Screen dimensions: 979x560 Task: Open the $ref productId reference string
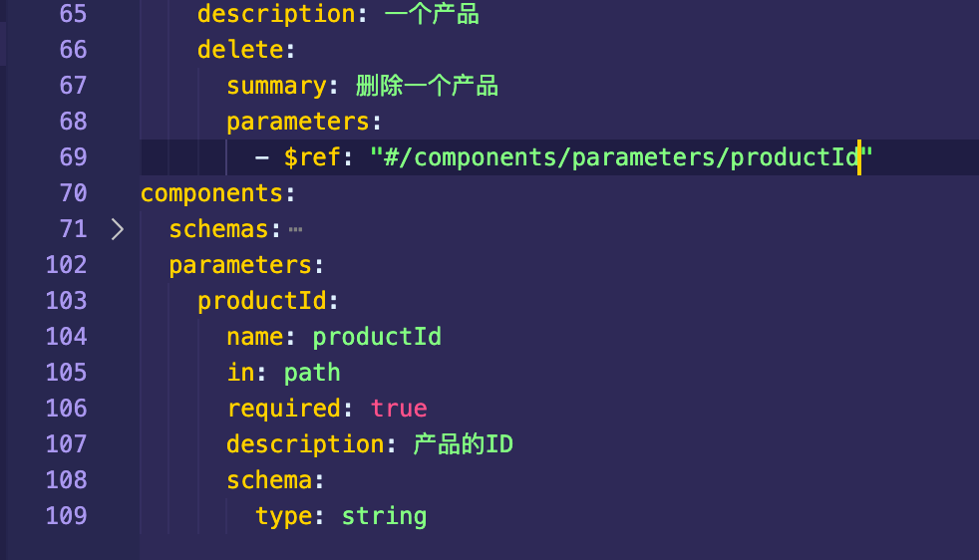point(621,157)
